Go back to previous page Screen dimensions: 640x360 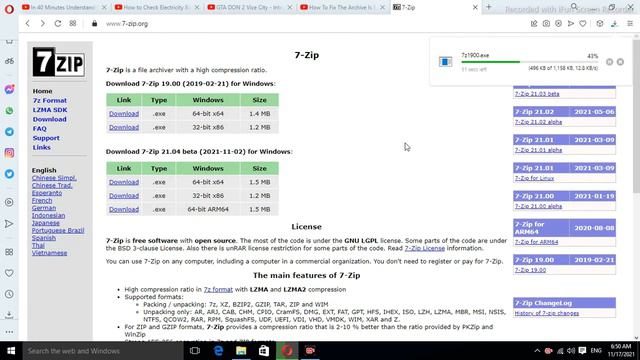[28, 24]
